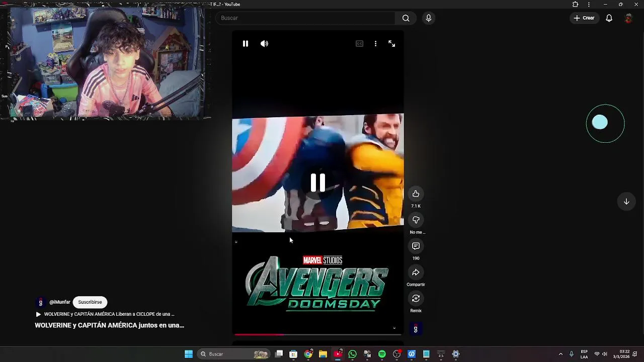Subscribe with the Suscribirse button

(x=90, y=302)
